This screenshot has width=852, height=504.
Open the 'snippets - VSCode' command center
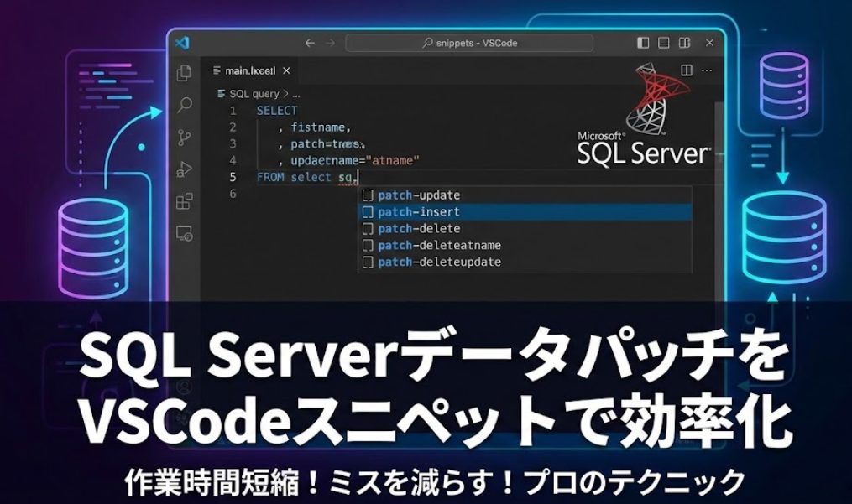[469, 43]
